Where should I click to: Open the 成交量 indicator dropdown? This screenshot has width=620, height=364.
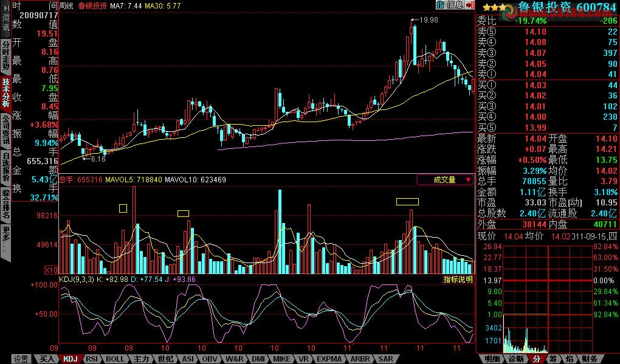tap(444, 180)
